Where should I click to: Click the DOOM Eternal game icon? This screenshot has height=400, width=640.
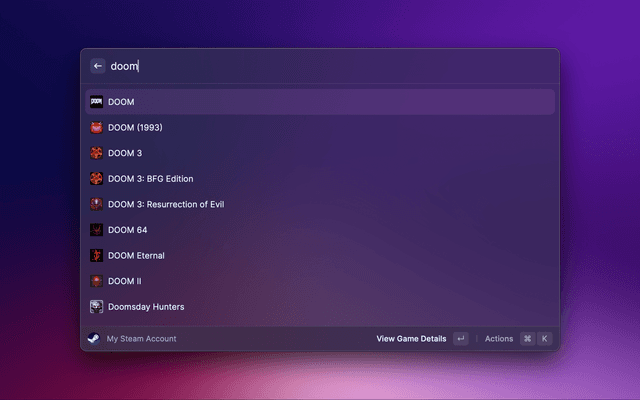coord(96,256)
